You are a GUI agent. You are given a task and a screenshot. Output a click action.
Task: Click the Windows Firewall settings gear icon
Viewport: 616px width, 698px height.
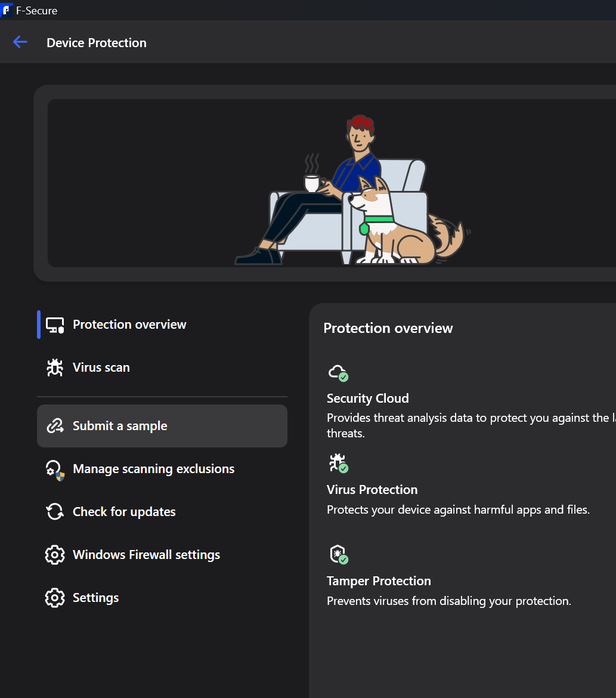(x=55, y=555)
